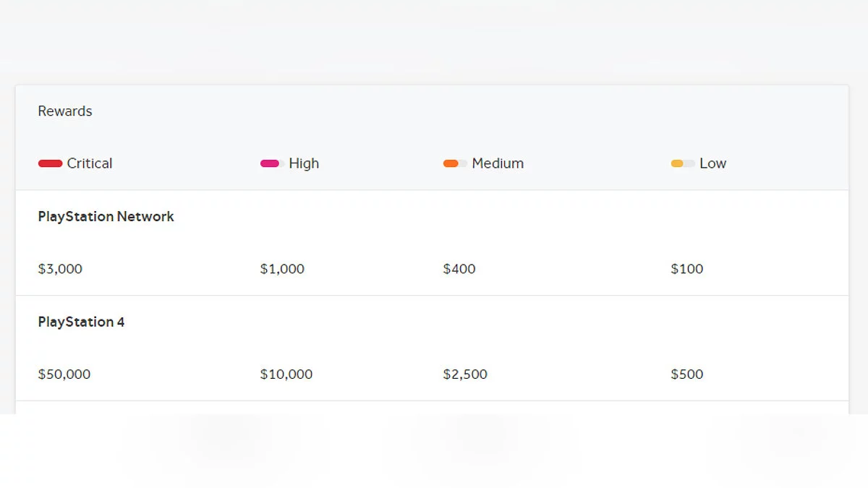Click the $10,000 high PlayStation 4 reward
Image resolution: width=868 pixels, height=488 pixels.
(x=286, y=374)
